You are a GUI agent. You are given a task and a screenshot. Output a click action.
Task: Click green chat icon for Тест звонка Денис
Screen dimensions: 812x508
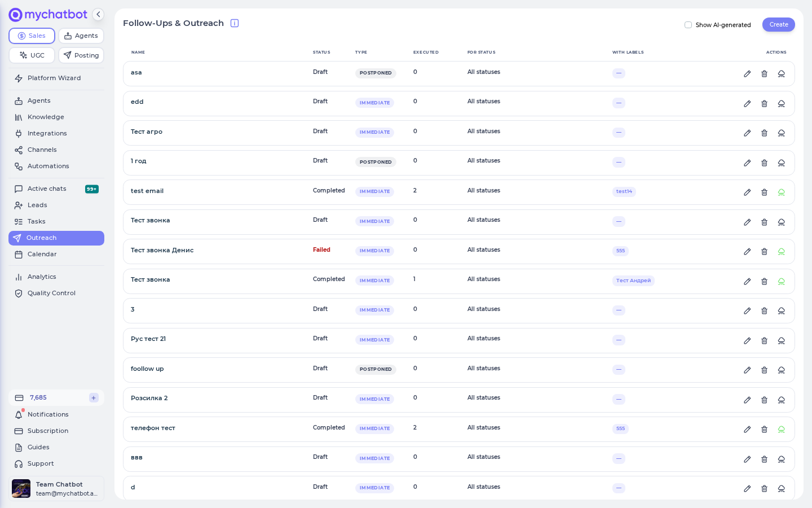(x=782, y=252)
